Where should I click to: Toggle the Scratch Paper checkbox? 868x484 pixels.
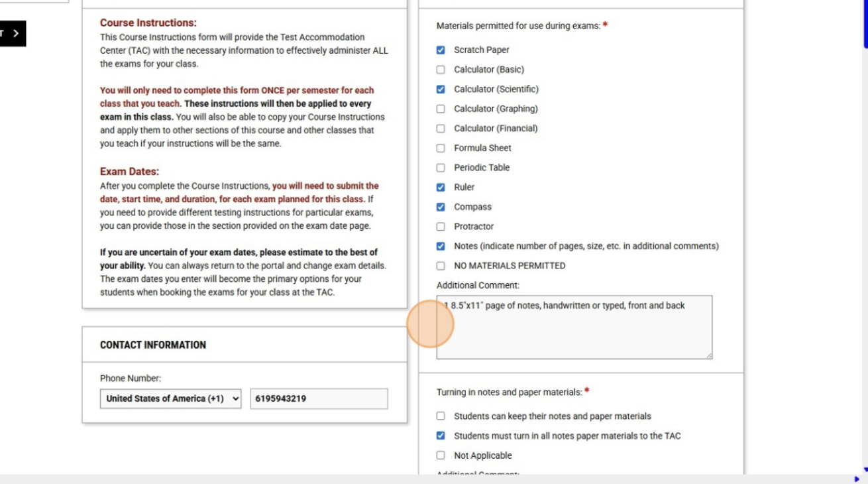(x=441, y=50)
